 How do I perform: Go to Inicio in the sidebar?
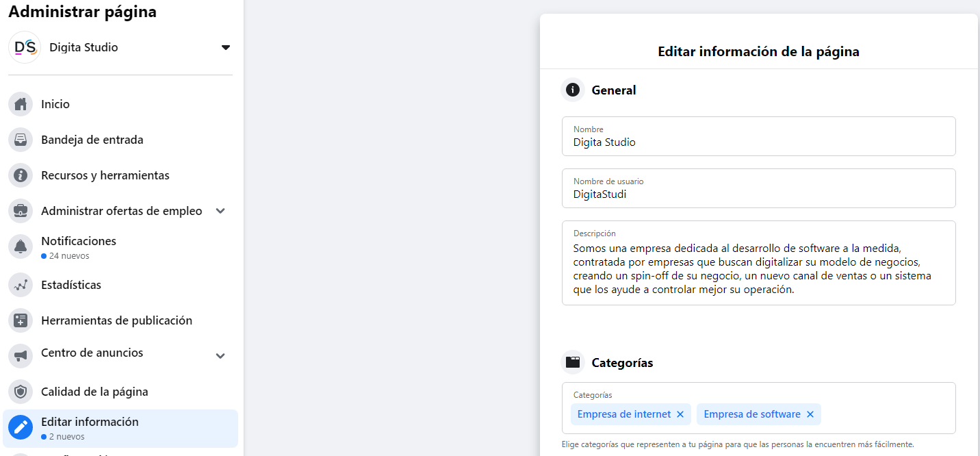[x=120, y=104]
